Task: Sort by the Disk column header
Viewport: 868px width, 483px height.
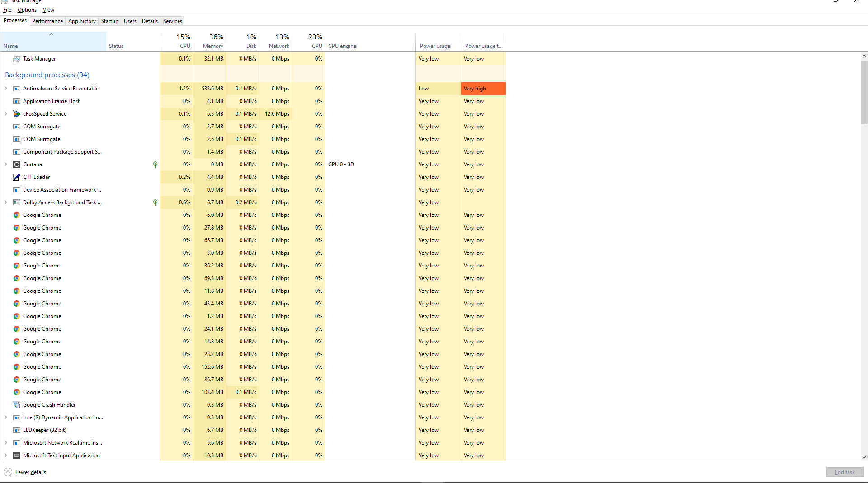Action: (243, 42)
